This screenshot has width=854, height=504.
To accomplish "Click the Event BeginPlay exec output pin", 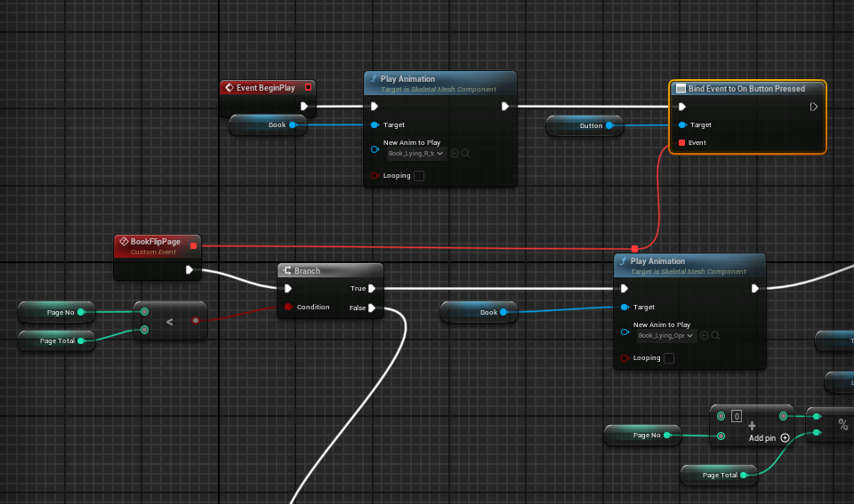I will point(304,106).
